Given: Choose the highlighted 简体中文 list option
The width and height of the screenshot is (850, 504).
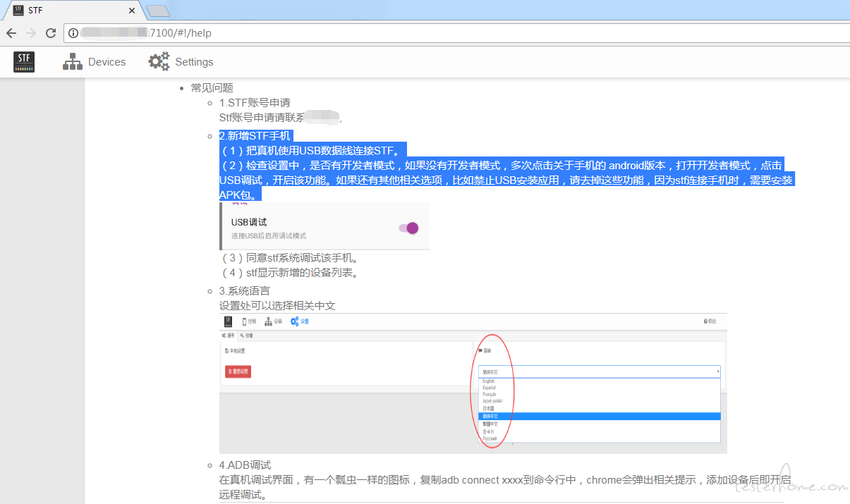Looking at the screenshot, I should tap(599, 416).
